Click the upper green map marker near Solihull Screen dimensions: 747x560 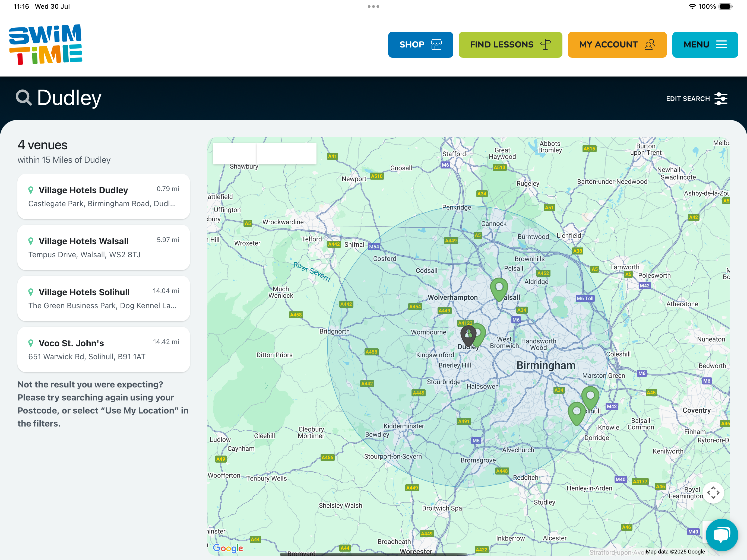click(x=590, y=398)
